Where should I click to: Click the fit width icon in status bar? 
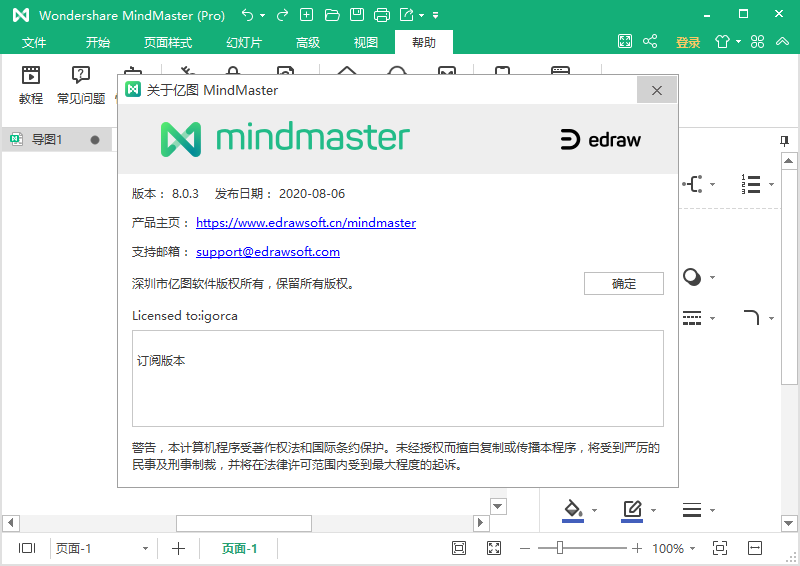(x=755, y=548)
